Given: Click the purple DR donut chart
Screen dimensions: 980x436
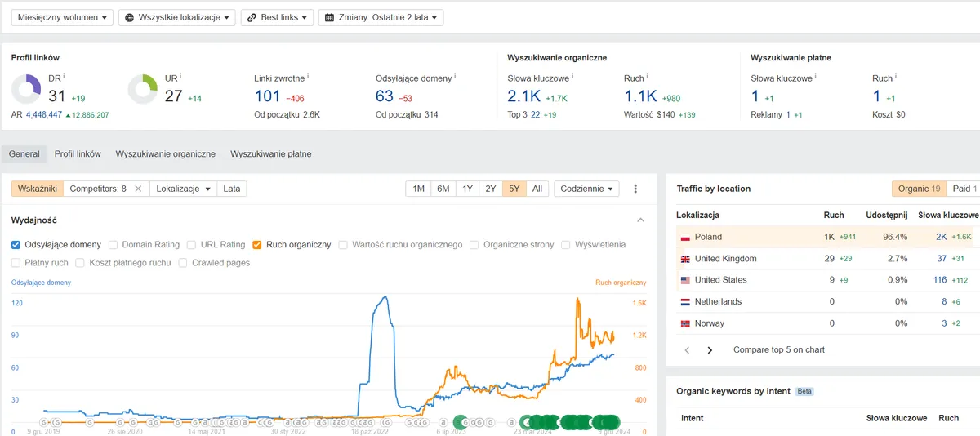Looking at the screenshot, I should (27, 89).
